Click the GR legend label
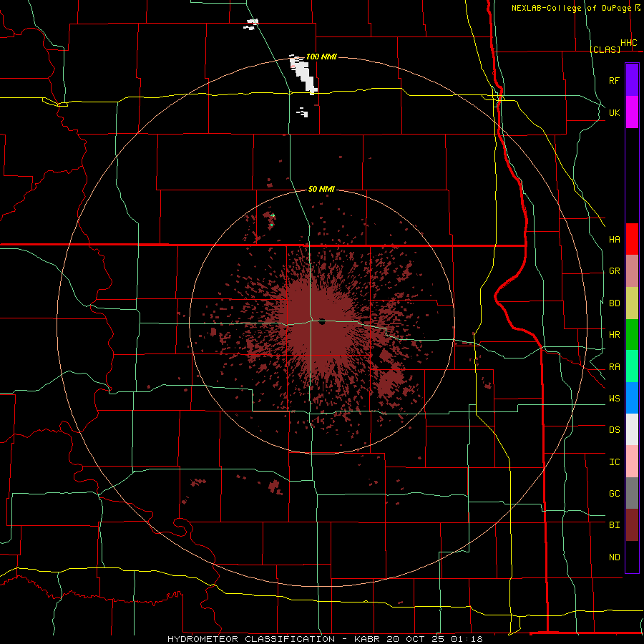Viewport: 644px width, 644px height. pos(615,271)
